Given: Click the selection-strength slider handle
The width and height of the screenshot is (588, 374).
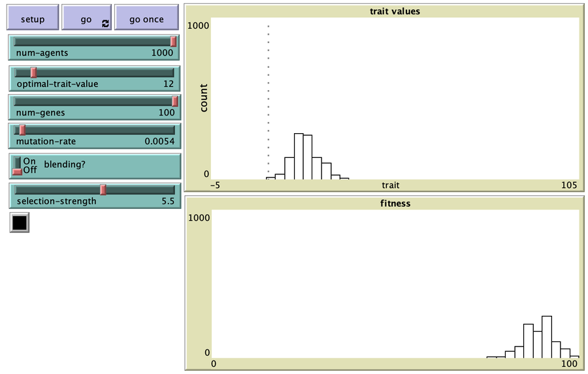Looking at the screenshot, I should tap(103, 190).
